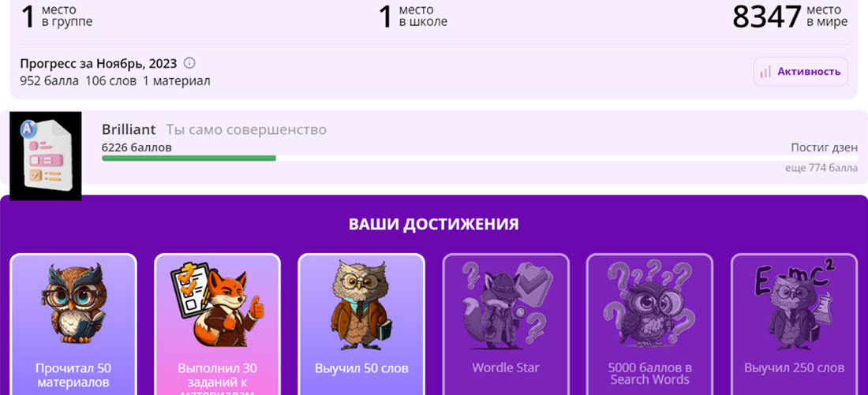
Task: Click the 1 место в группе ranking
Action: click(57, 16)
